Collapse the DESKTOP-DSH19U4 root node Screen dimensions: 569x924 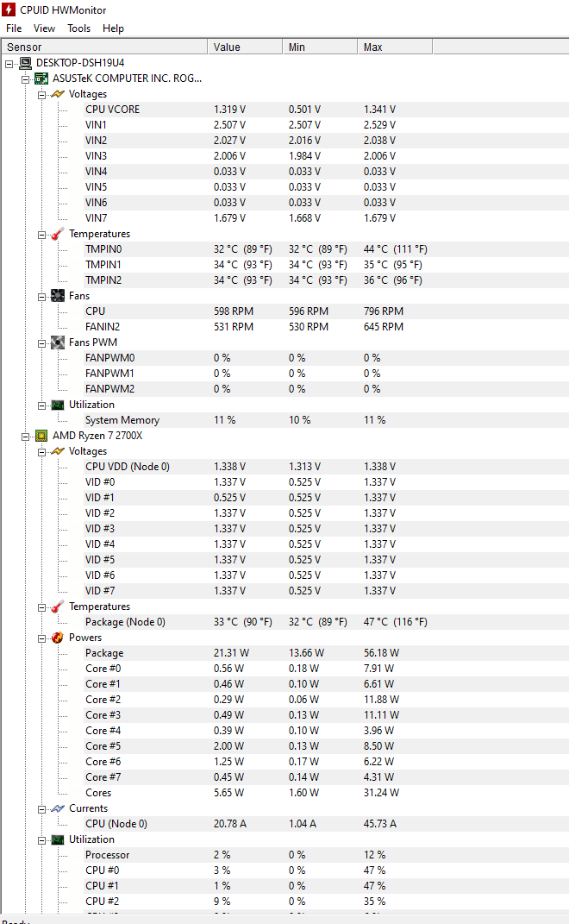coord(9,64)
